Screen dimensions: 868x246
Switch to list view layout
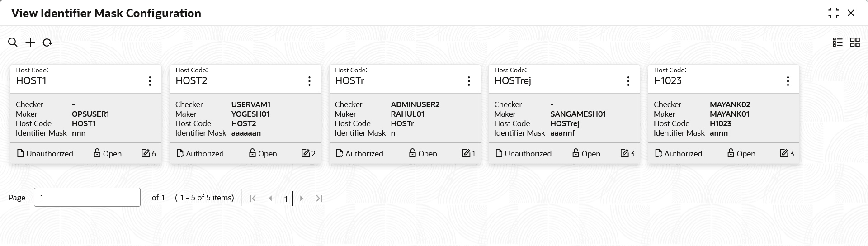(838, 43)
